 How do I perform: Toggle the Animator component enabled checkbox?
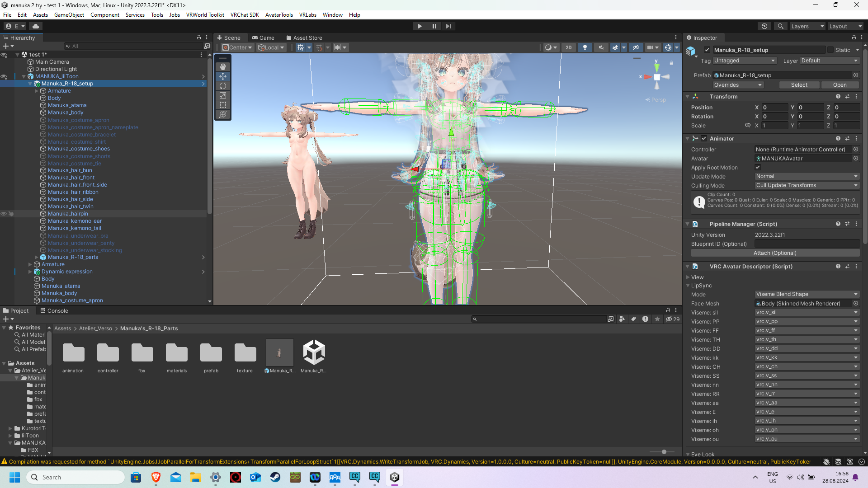[704, 138]
